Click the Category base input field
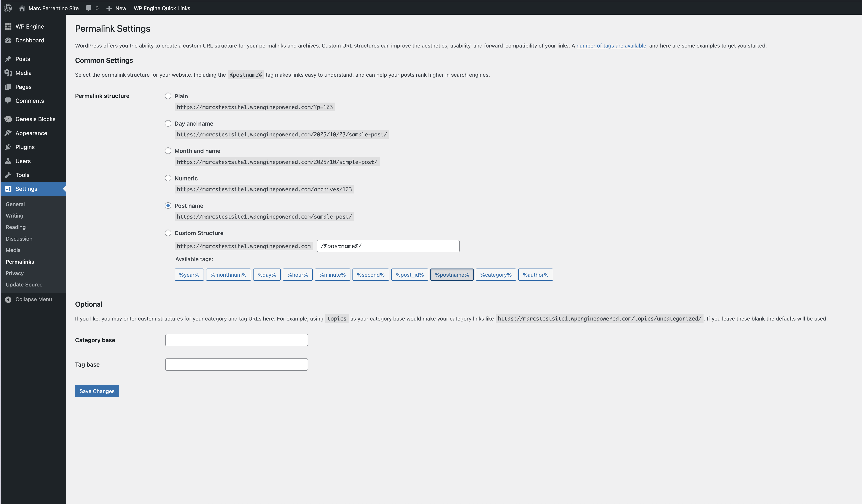The height and width of the screenshot is (504, 862). [x=236, y=340]
